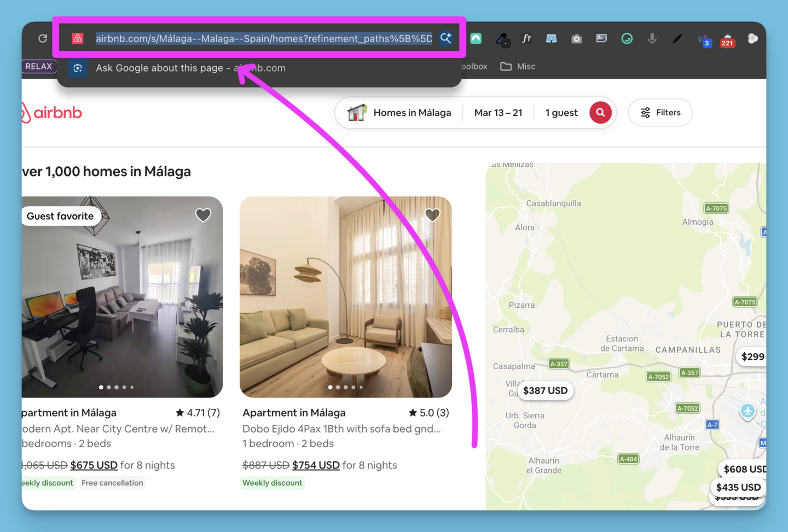This screenshot has width=788, height=532.
Task: Click the camera extension icon
Action: tap(576, 38)
